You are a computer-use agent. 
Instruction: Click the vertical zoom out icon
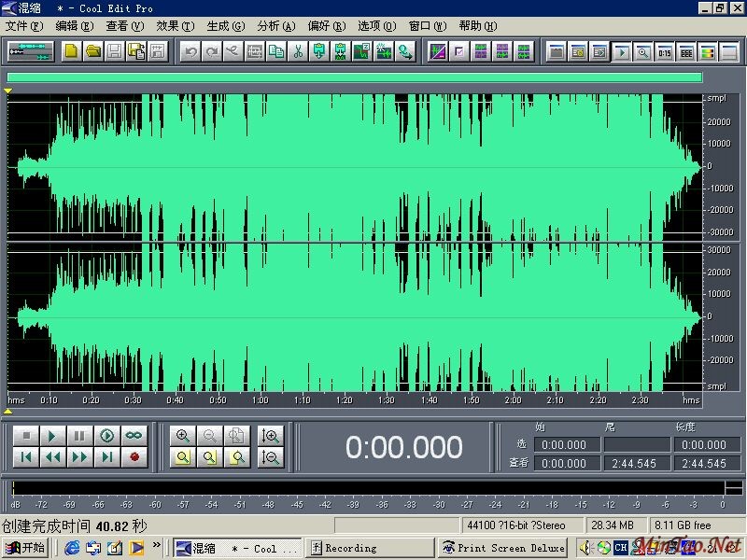click(271, 457)
